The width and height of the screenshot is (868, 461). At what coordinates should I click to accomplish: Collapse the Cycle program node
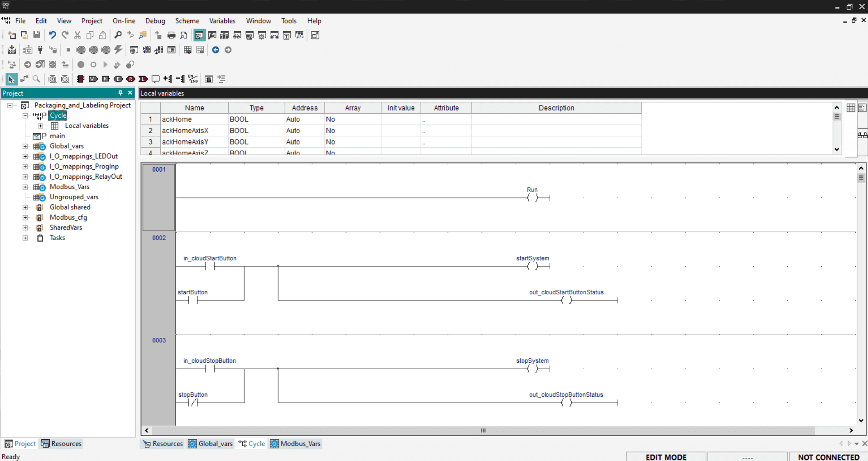(x=25, y=115)
